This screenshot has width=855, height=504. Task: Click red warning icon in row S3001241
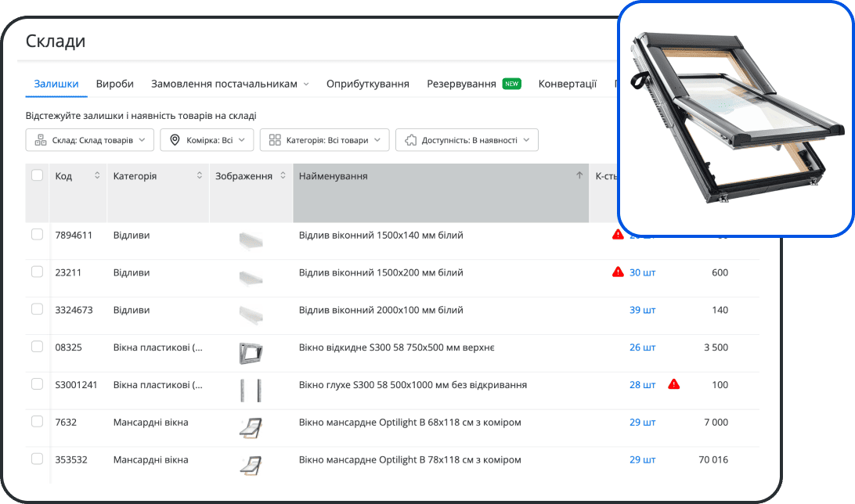coord(673,384)
